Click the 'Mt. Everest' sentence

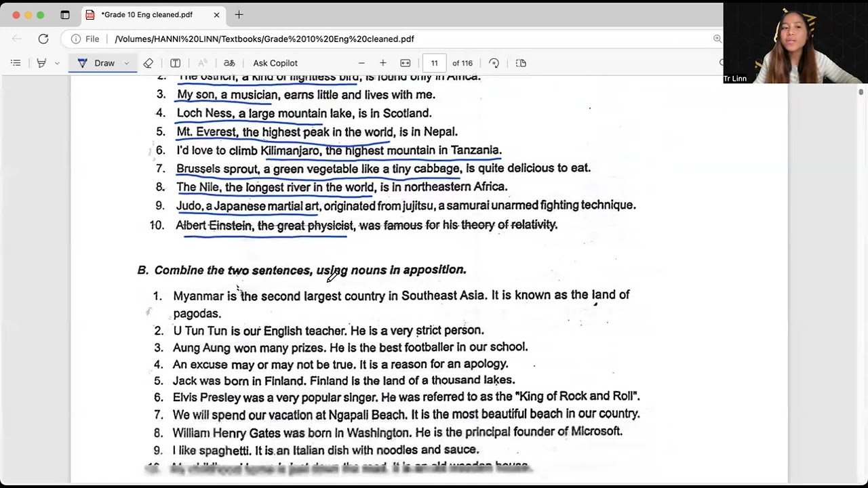pyautogui.click(x=317, y=131)
